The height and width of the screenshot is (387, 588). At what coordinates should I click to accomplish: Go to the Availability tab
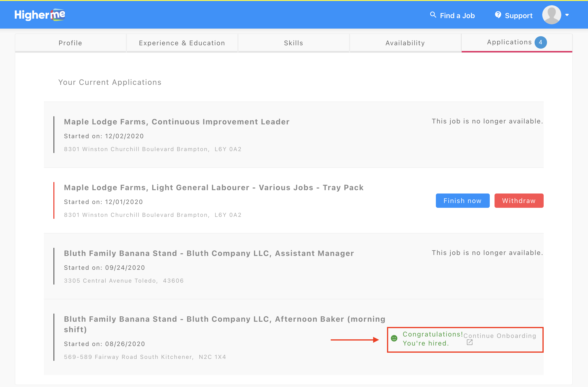[405, 43]
